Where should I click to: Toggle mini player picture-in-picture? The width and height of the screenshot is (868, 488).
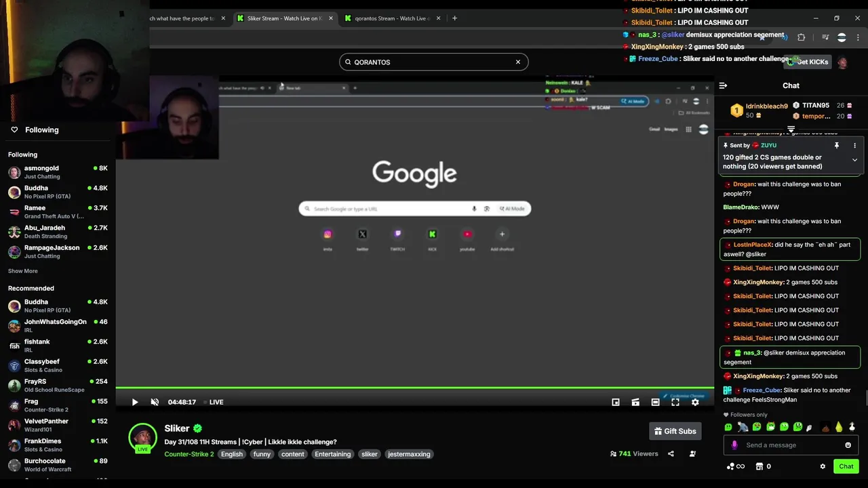[x=616, y=402]
